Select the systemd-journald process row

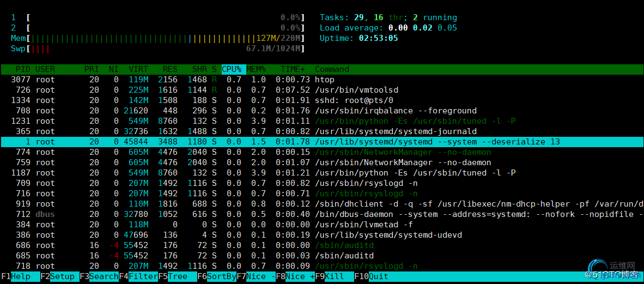[x=322, y=131]
